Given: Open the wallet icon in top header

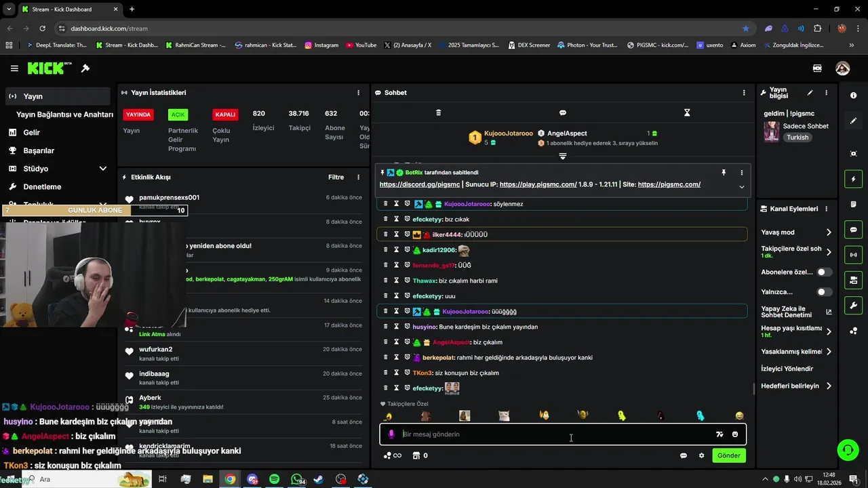Looking at the screenshot, I should 817,68.
